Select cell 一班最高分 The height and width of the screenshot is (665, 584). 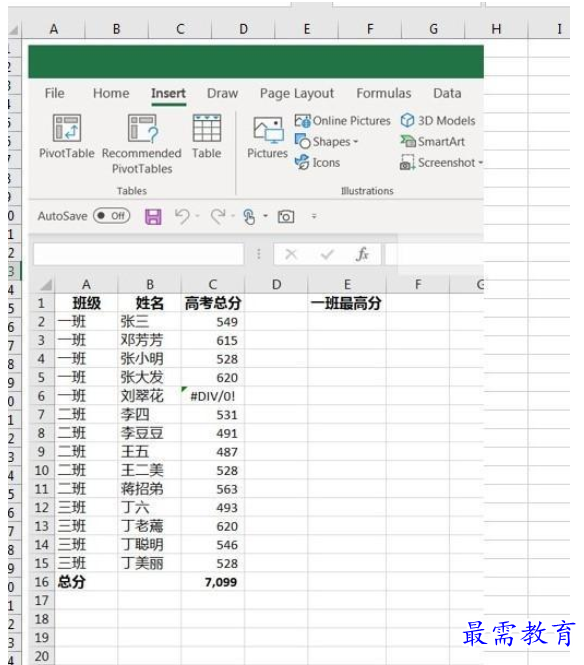point(347,303)
